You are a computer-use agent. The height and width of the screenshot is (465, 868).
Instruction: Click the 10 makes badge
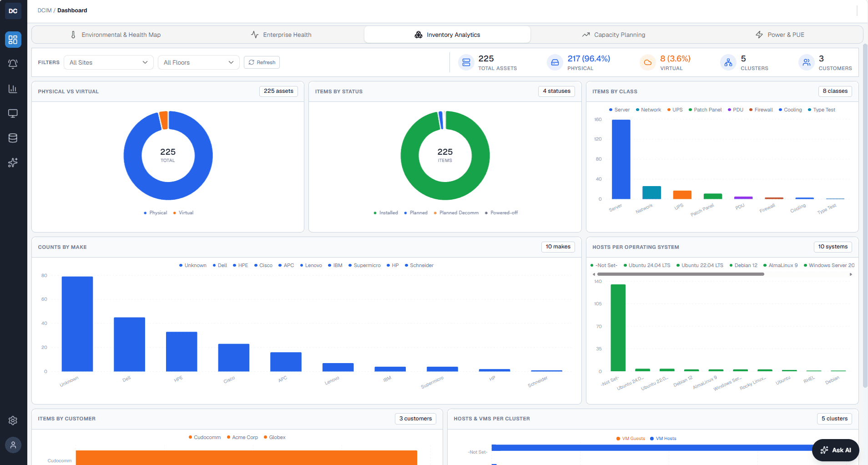pyautogui.click(x=558, y=247)
